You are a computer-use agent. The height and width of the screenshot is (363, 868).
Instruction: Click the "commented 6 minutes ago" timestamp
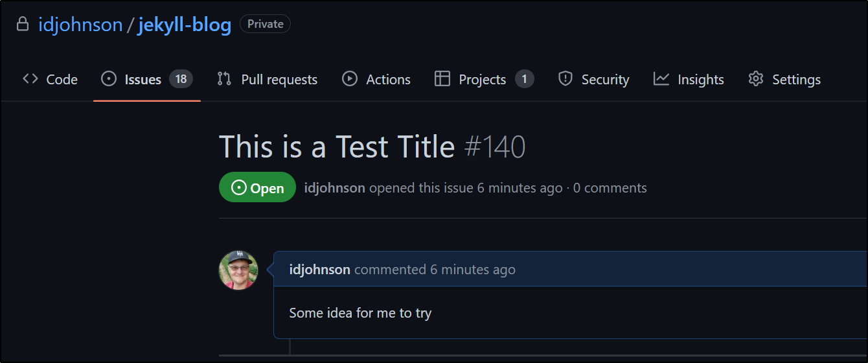[x=435, y=270]
